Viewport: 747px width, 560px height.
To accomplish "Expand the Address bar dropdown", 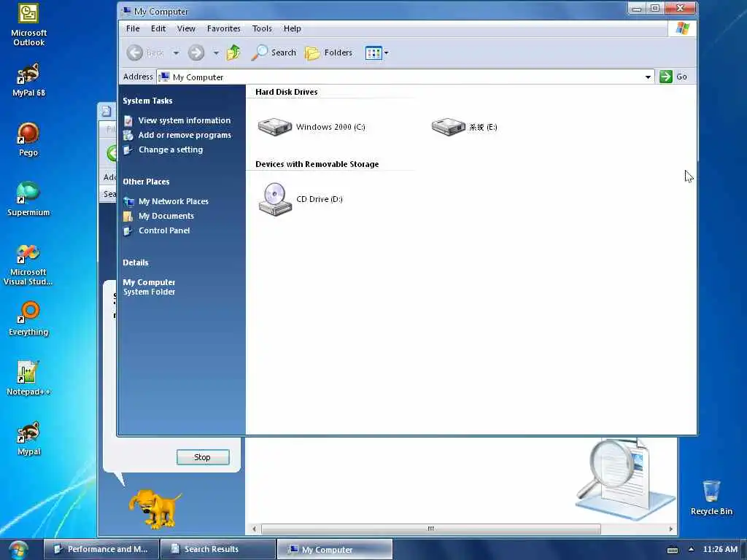I will pyautogui.click(x=648, y=77).
